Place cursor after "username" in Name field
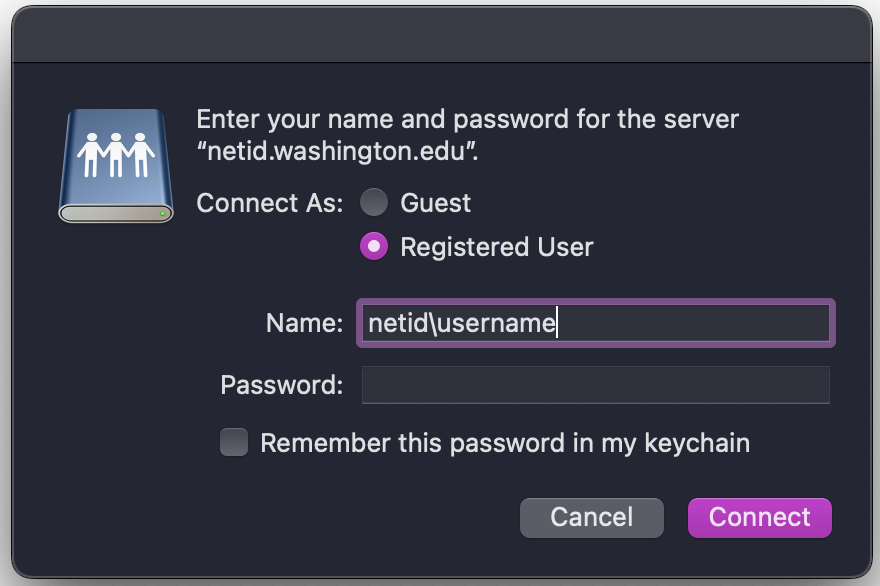The height and width of the screenshot is (586, 880). (557, 323)
